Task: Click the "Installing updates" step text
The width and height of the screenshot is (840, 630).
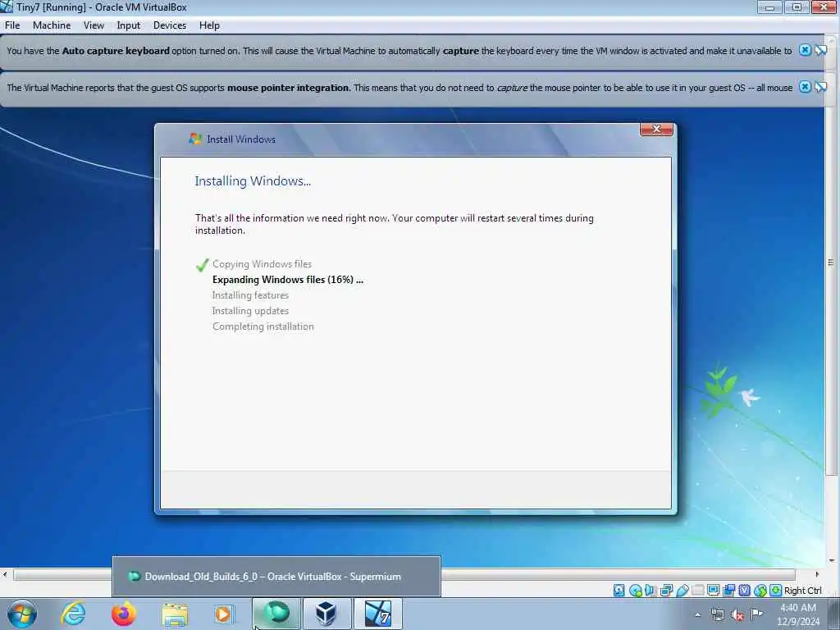Action: [250, 311]
